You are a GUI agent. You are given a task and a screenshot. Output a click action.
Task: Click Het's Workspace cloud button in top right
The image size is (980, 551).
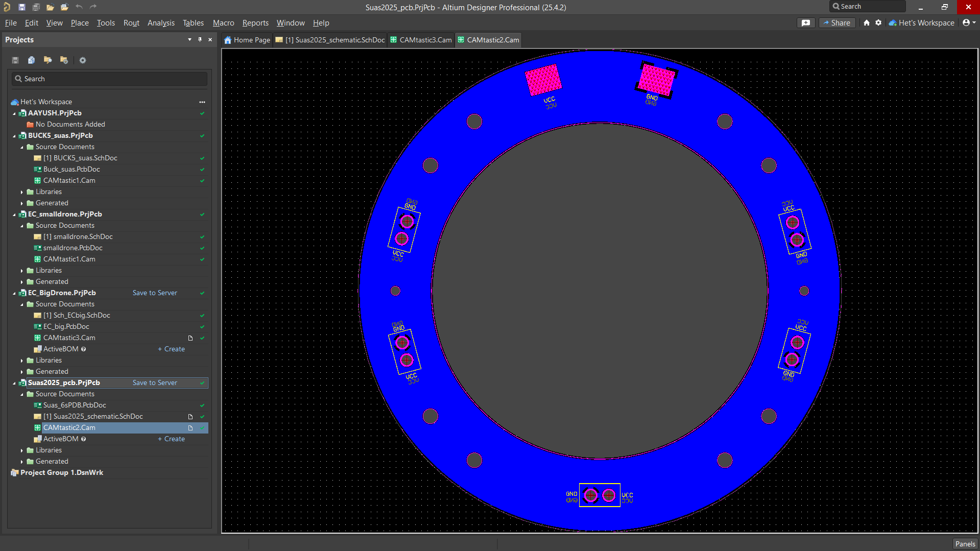click(921, 22)
